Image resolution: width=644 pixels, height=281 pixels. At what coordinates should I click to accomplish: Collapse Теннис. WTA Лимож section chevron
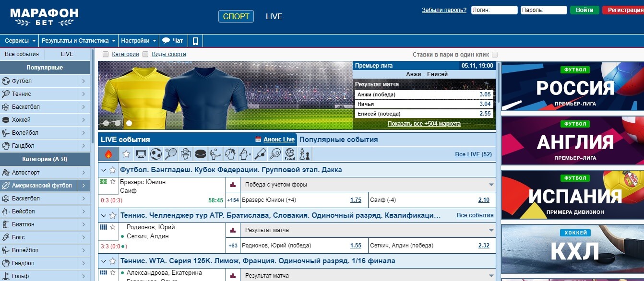[103, 261]
